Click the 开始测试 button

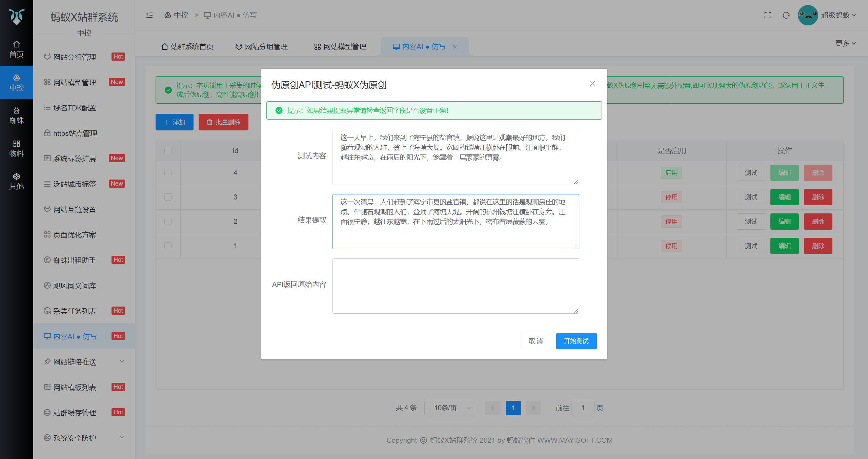click(576, 341)
